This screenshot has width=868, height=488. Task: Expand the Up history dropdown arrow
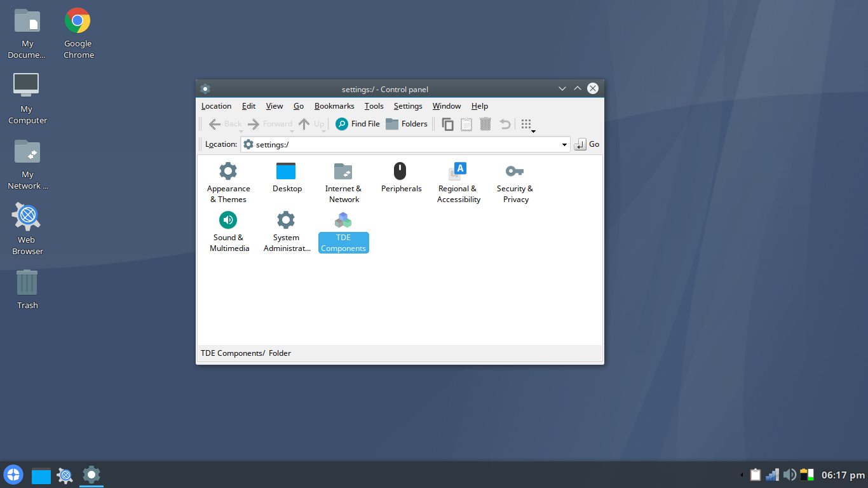(x=323, y=132)
